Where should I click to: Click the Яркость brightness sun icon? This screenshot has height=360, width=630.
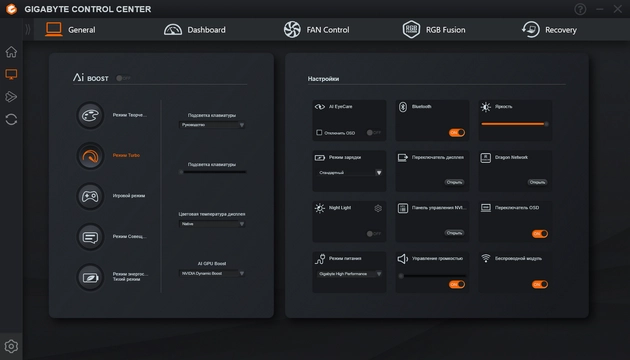[x=486, y=107]
